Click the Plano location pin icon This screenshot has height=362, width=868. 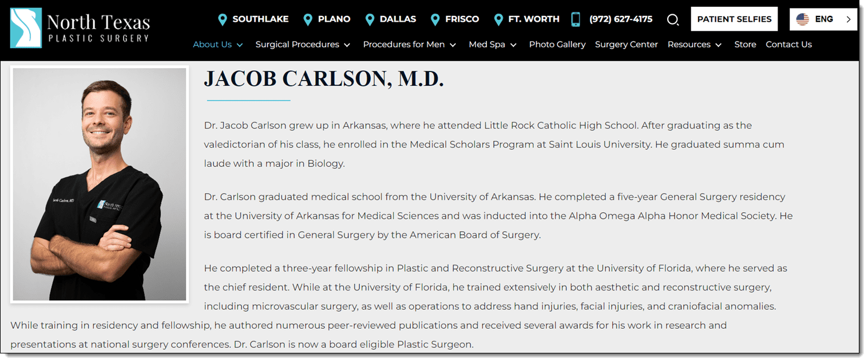(x=308, y=19)
